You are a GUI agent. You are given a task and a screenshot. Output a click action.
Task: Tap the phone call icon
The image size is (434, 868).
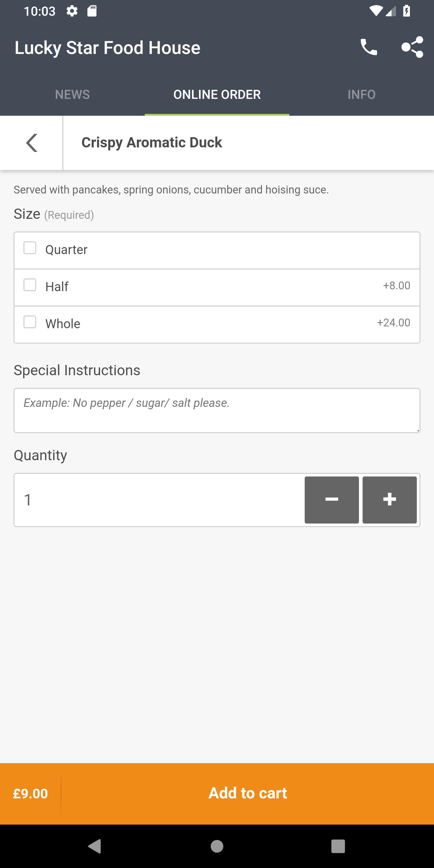[x=369, y=47]
